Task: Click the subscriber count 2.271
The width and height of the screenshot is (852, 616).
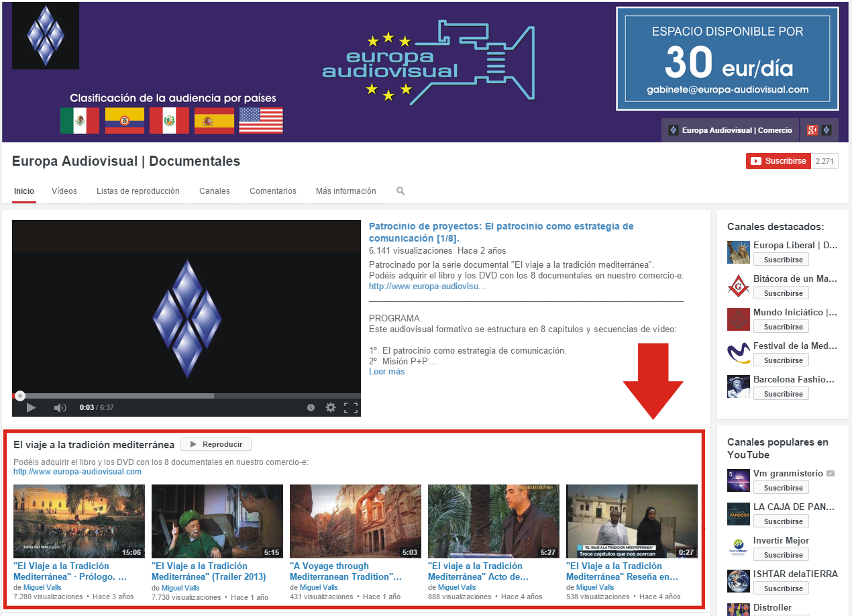Action: 824,161
